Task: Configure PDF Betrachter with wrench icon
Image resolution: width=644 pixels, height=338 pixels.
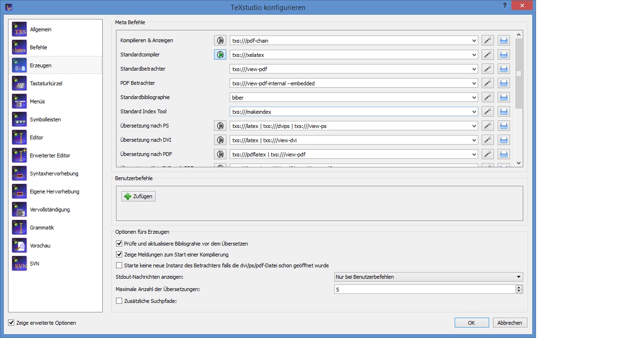Action: point(488,83)
